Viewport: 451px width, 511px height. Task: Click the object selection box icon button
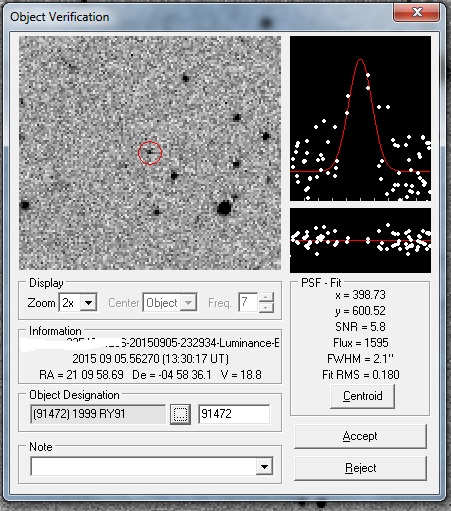[x=180, y=414]
